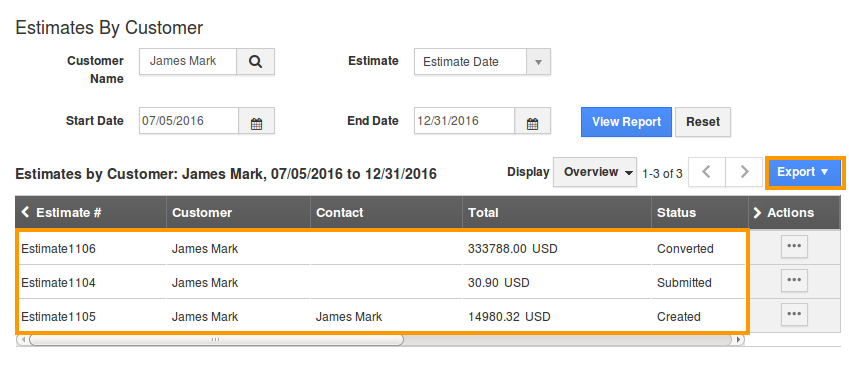This screenshot has height=366, width=849.
Task: Open the Estimate Date dropdown
Action: pyautogui.click(x=482, y=62)
